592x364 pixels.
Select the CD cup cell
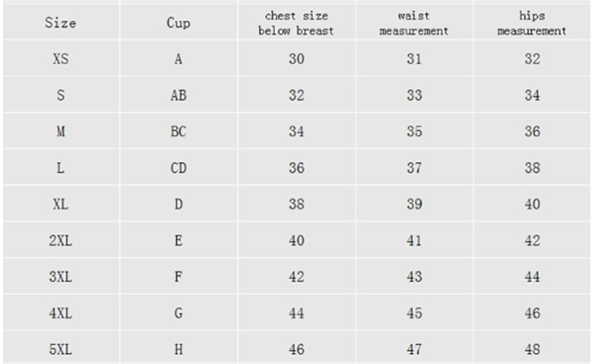(178, 168)
